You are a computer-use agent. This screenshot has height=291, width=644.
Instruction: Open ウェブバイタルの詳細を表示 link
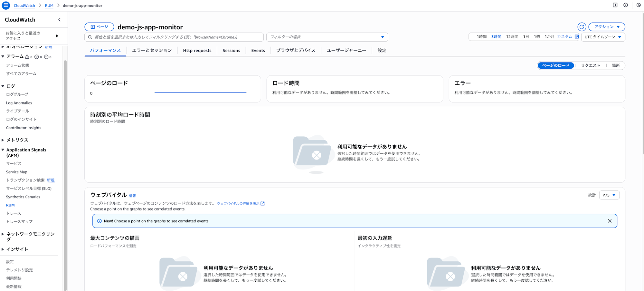238,203
